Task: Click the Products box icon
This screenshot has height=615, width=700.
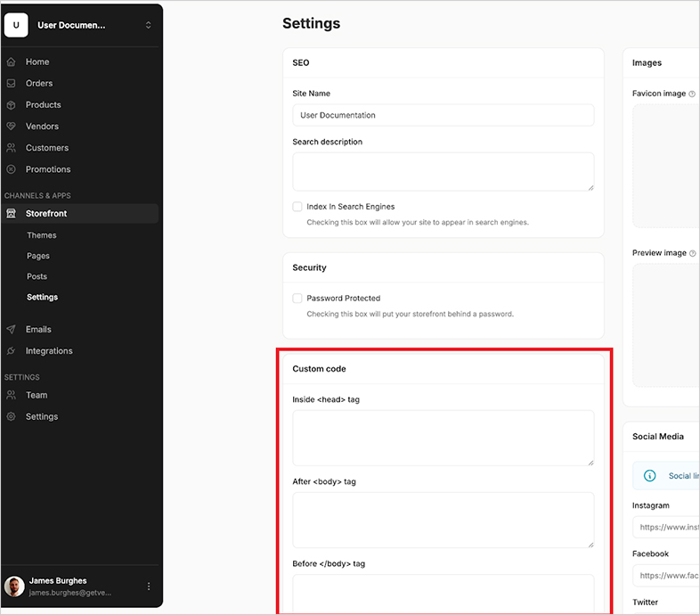Action: [x=12, y=104]
